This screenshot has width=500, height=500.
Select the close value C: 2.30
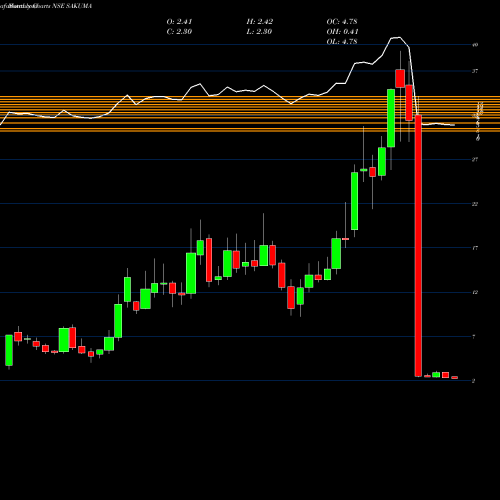179,32
